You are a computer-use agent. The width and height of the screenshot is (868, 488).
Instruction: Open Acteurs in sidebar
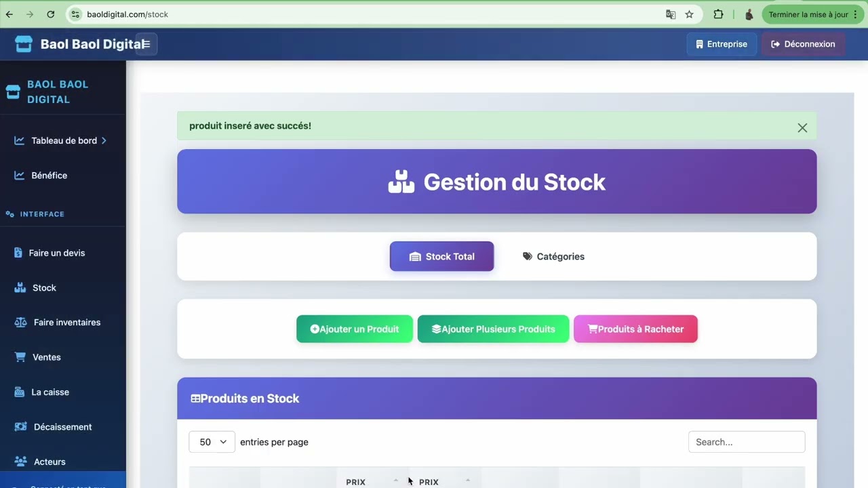point(50,462)
